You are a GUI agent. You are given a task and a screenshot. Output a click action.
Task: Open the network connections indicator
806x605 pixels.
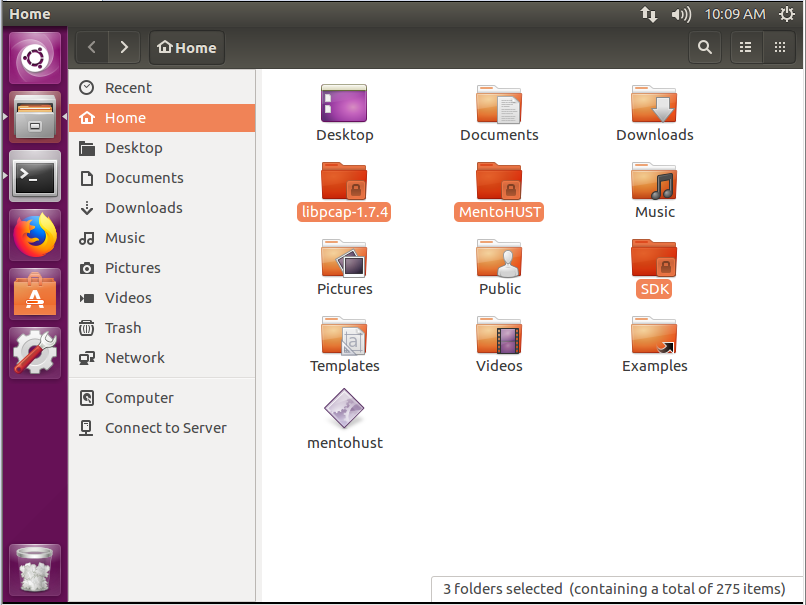pos(649,14)
